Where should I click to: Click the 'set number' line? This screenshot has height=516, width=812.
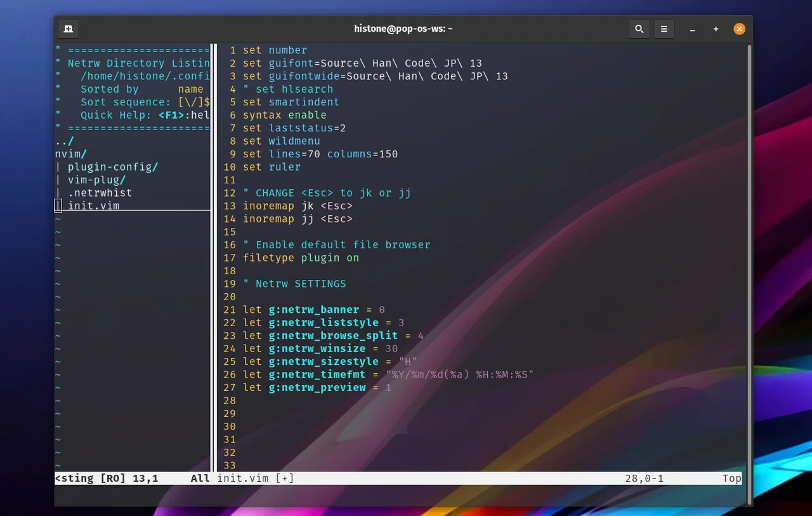click(x=275, y=50)
